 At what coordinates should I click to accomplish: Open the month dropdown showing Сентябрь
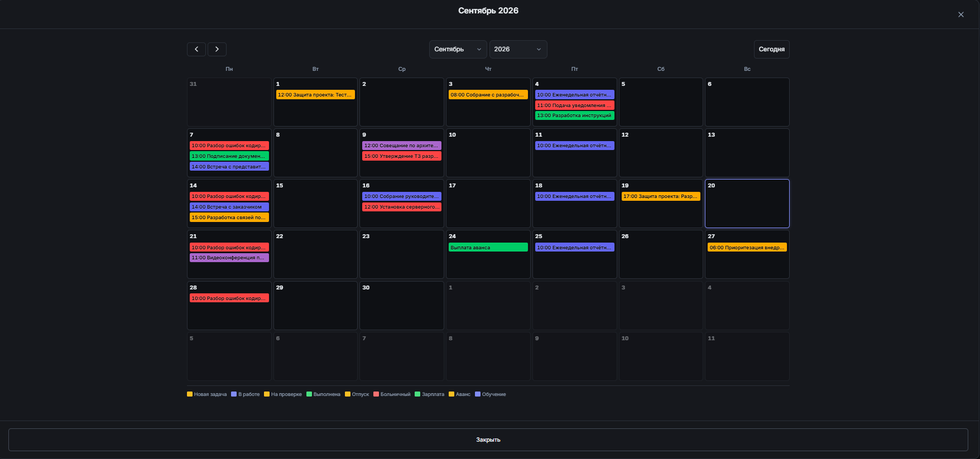click(x=458, y=49)
